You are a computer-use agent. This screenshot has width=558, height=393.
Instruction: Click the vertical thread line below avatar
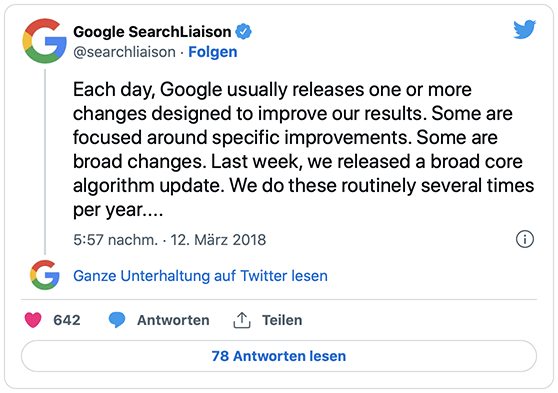[x=45, y=162]
